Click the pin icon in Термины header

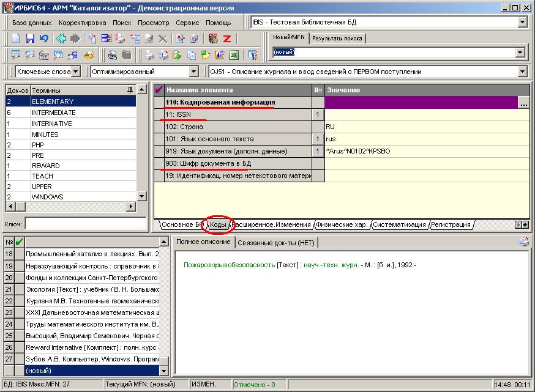click(x=130, y=90)
